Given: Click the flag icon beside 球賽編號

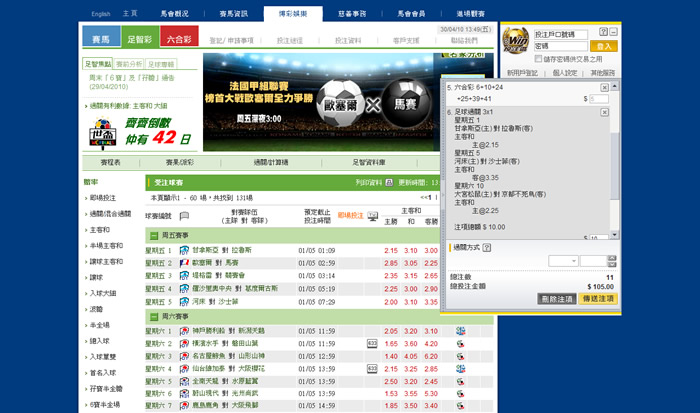Looking at the screenshot, I should pyautogui.click(x=184, y=215).
